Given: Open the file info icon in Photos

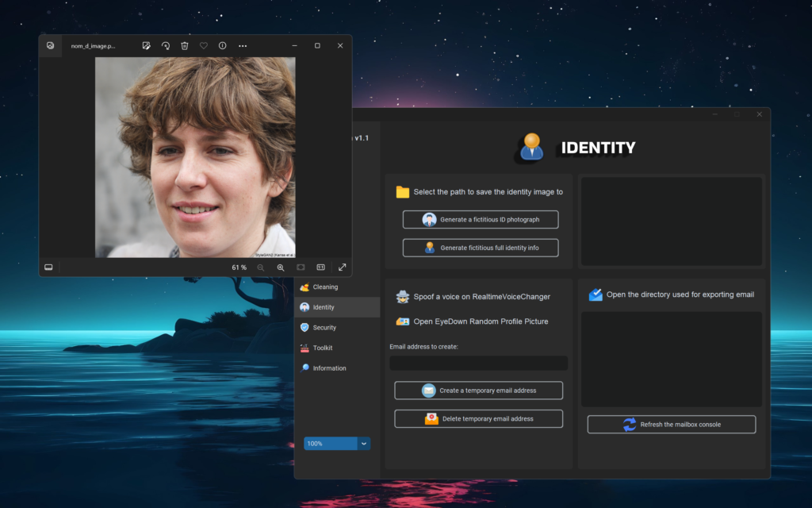Looking at the screenshot, I should tap(222, 46).
